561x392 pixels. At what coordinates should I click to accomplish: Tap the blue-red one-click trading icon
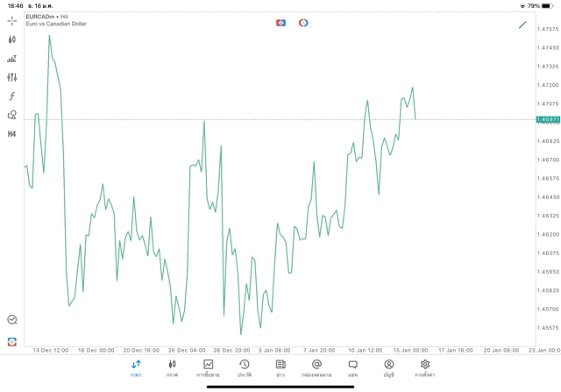click(280, 23)
